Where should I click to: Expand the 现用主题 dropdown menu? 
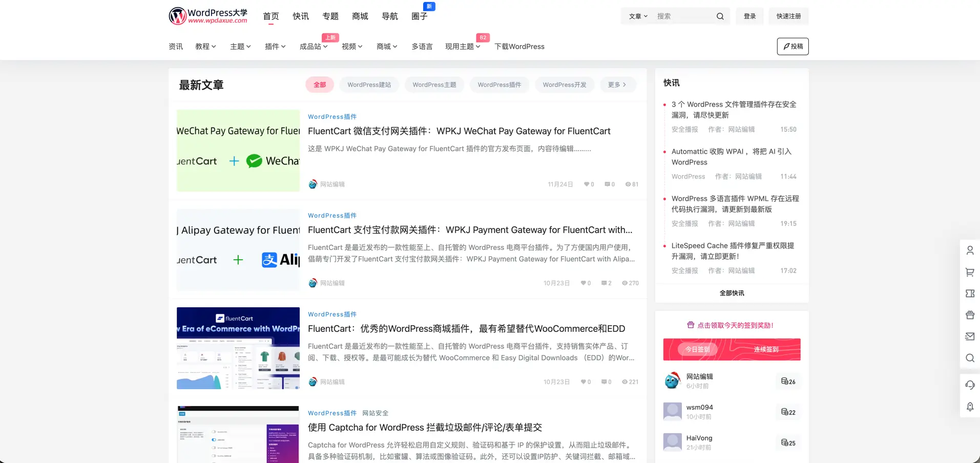(x=463, y=47)
